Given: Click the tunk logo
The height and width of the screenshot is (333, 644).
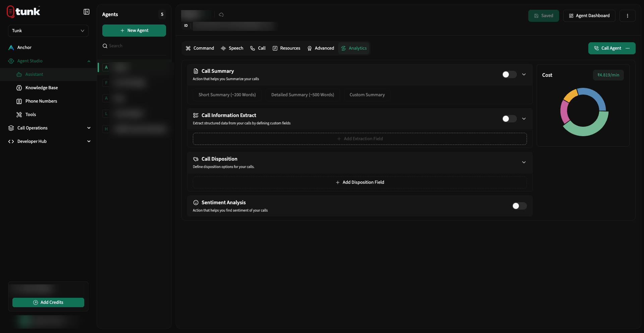Looking at the screenshot, I should 23,11.
